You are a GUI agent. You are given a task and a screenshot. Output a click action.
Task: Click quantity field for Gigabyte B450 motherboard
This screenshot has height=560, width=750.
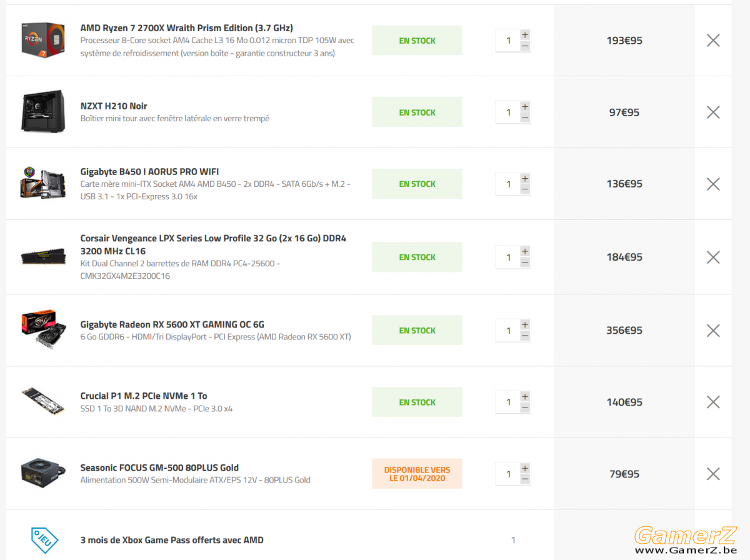tap(508, 184)
